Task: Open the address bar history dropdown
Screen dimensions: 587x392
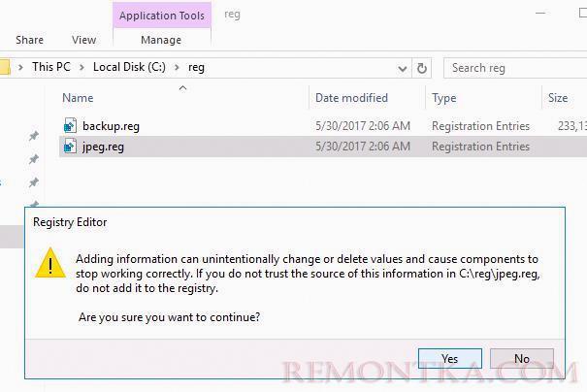Action: [403, 69]
